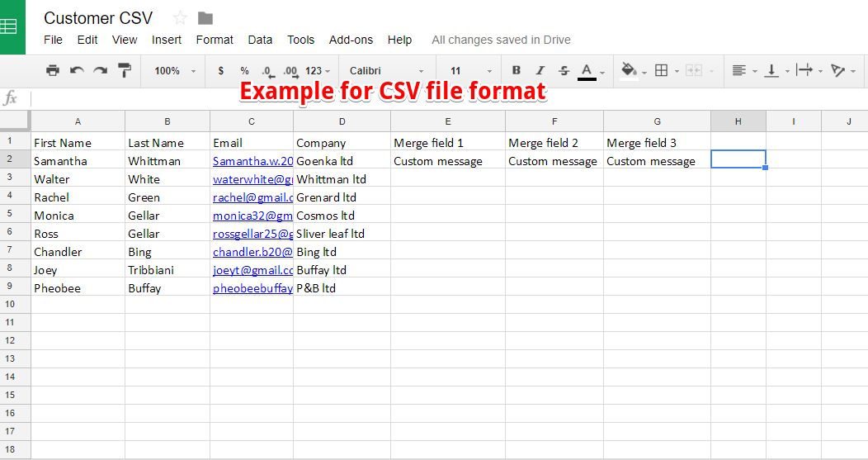This screenshot has width=868, height=460.
Task: Select column A header
Action: [x=78, y=121]
